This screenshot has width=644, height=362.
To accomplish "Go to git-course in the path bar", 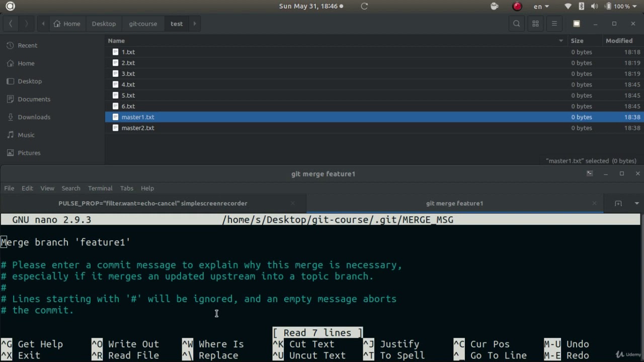I will pyautogui.click(x=143, y=24).
